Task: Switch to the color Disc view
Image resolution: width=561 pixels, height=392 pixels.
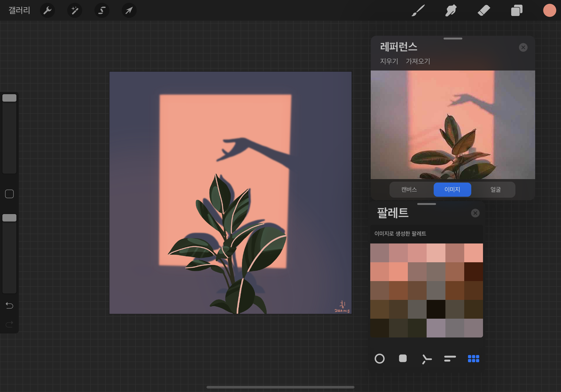Action: (379, 359)
